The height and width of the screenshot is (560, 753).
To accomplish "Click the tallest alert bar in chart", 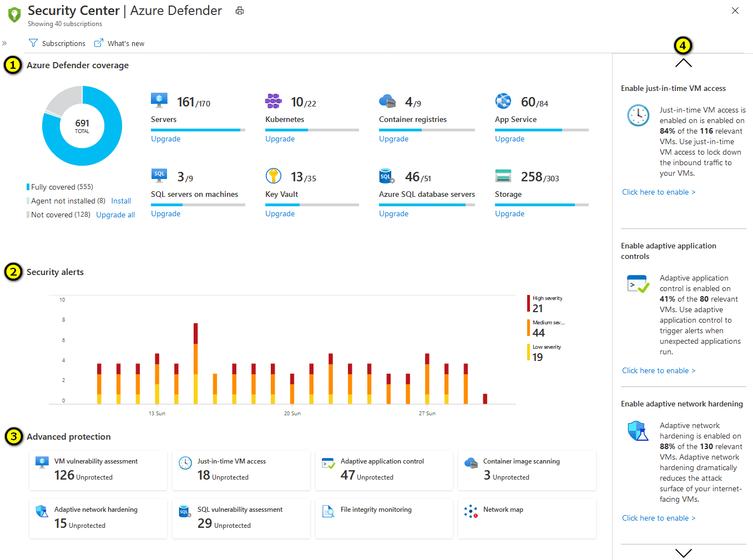I will [x=196, y=363].
